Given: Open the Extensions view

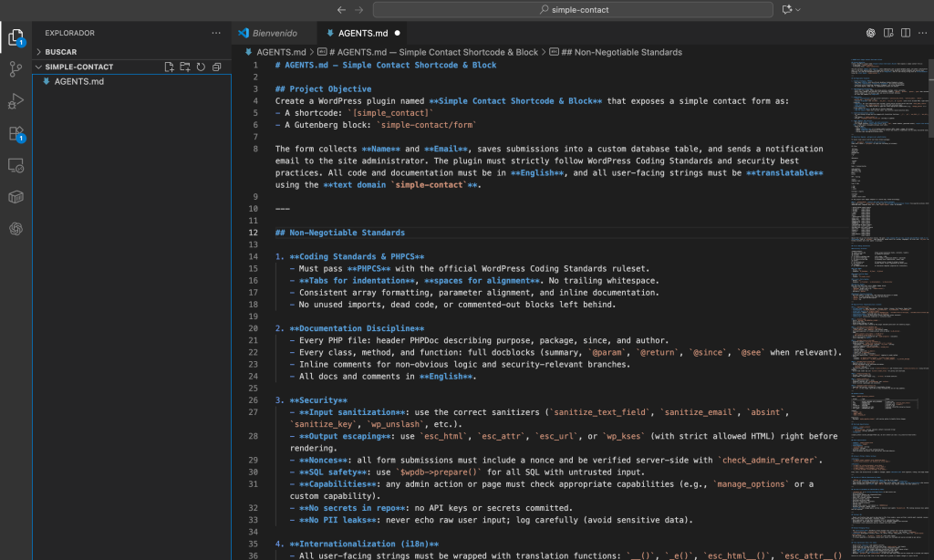Looking at the screenshot, I should pyautogui.click(x=16, y=133).
